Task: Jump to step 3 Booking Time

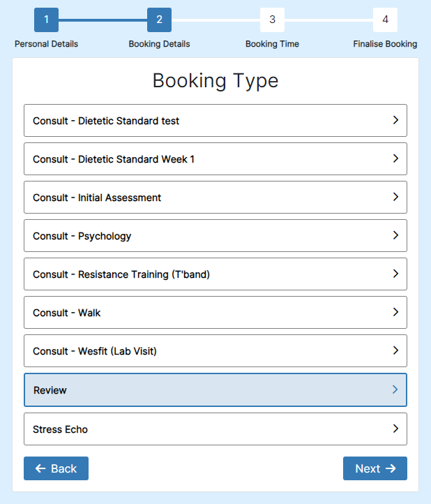Action: pyautogui.click(x=273, y=20)
